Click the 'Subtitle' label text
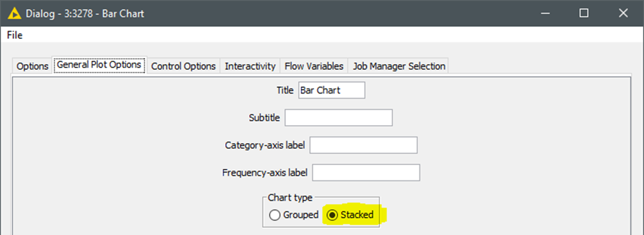This screenshot has height=235, width=644. point(264,118)
